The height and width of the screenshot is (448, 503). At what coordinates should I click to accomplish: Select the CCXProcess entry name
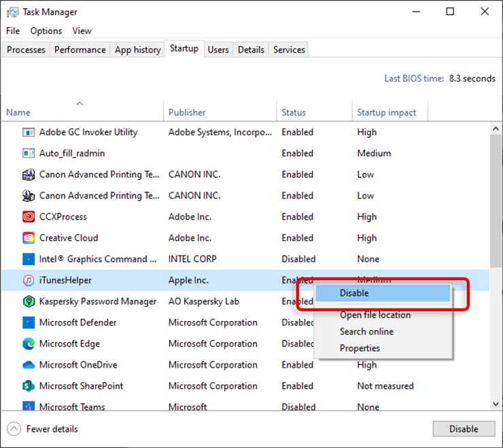click(x=63, y=217)
